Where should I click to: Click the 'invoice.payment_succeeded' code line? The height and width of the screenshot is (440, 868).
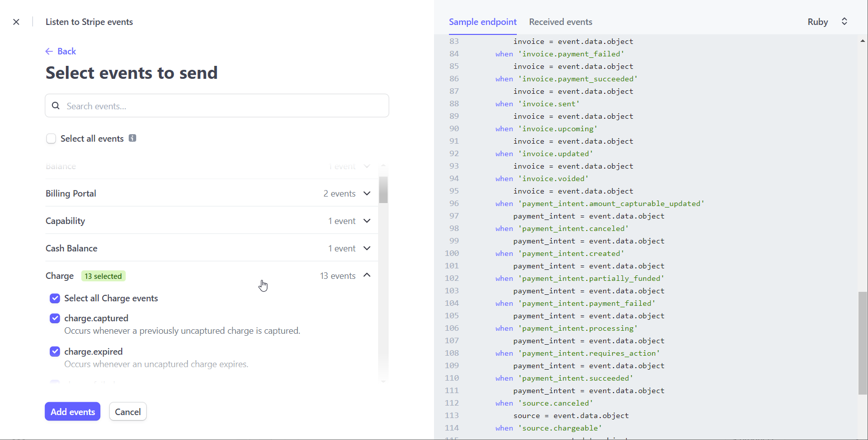point(567,79)
